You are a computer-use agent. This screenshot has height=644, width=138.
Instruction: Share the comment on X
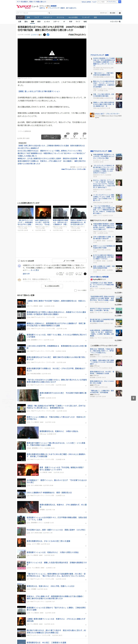click(x=85, y=274)
